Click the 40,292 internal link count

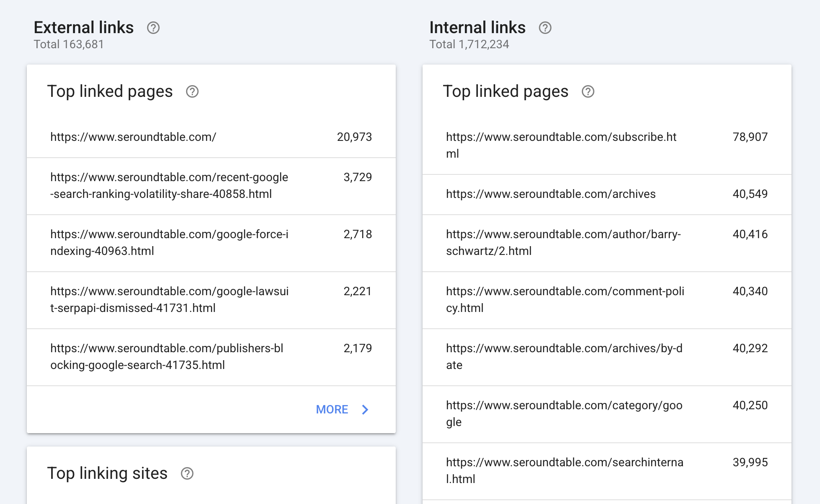click(x=750, y=348)
